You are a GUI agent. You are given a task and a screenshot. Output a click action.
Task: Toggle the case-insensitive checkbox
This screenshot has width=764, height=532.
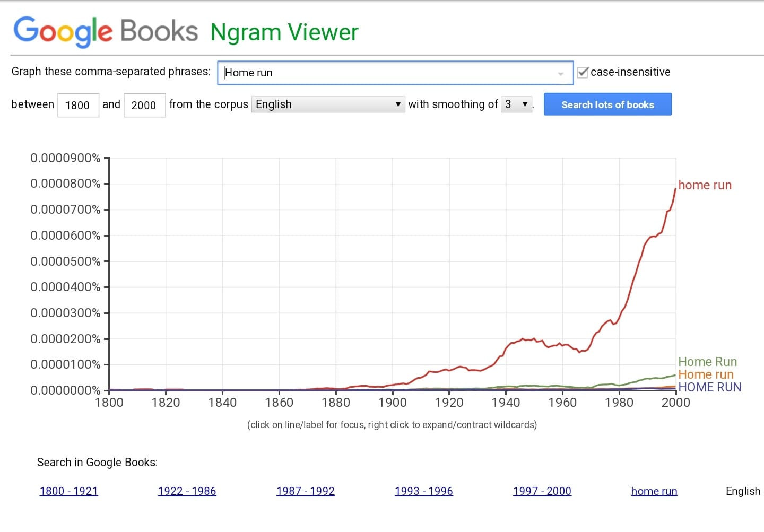(583, 73)
